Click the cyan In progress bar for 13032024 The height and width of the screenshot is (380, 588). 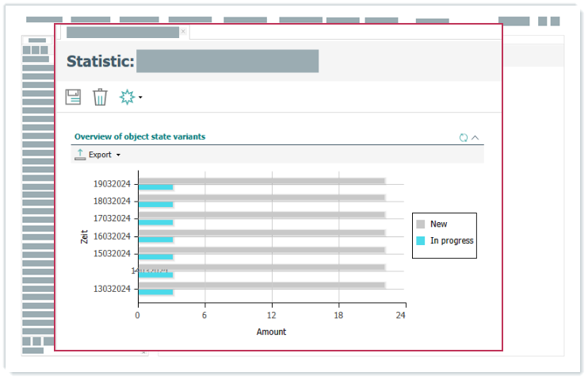(x=155, y=292)
